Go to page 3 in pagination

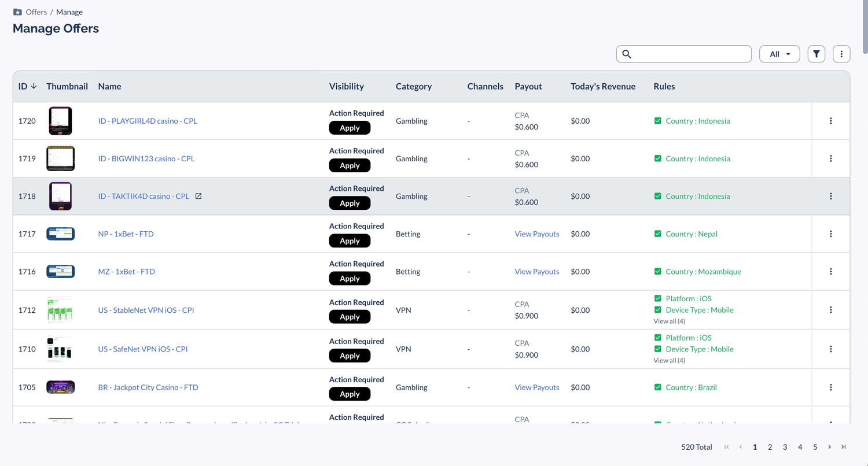pyautogui.click(x=785, y=447)
